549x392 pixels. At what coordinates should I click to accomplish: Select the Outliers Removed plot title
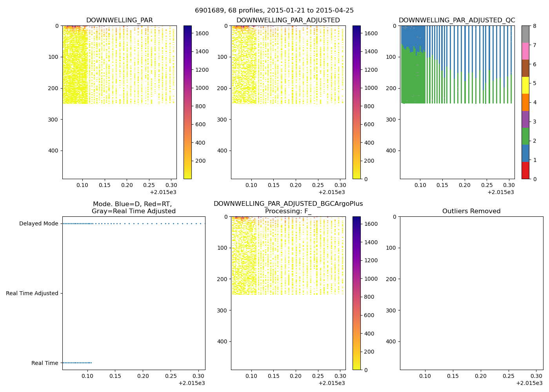click(471, 211)
